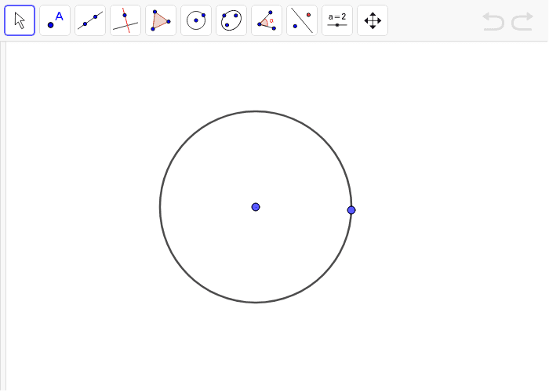This screenshot has height=392, width=549.
Task: Select Circle with center through point tool
Action: tap(196, 20)
